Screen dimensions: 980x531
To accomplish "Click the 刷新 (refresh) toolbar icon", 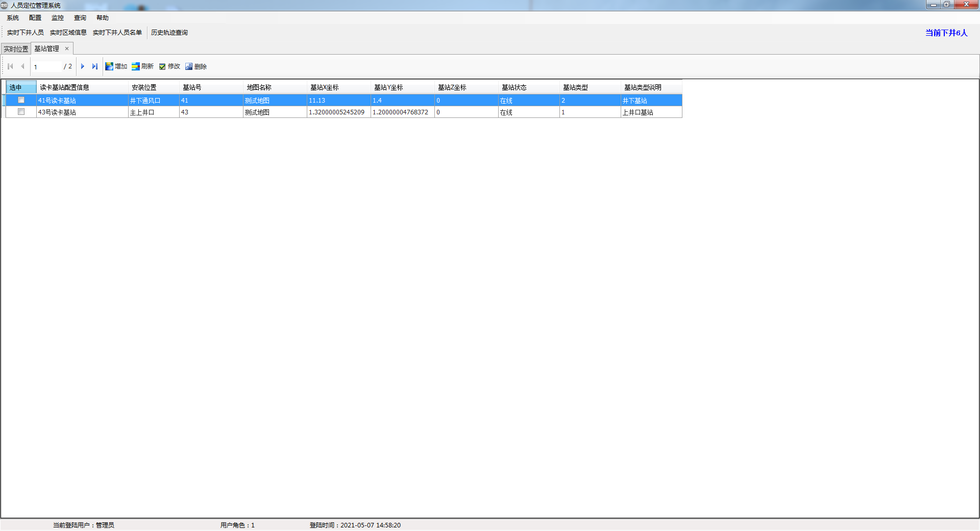I will [x=136, y=66].
